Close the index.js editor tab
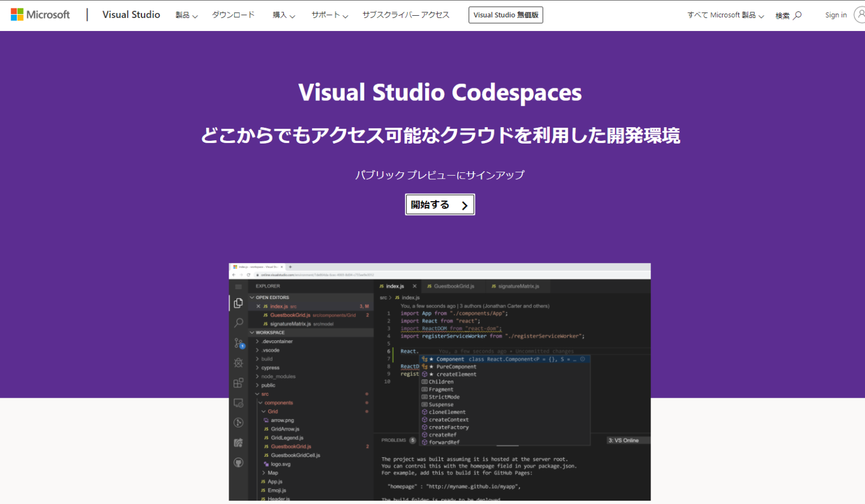The image size is (865, 504). (x=414, y=286)
